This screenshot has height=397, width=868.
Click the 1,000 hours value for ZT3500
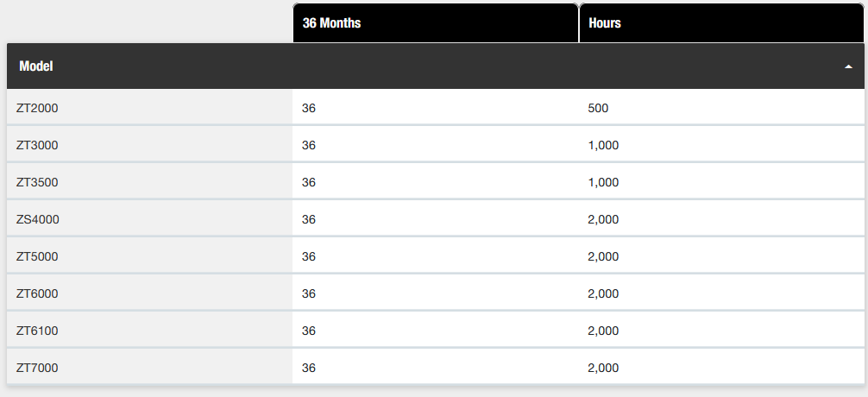603,182
